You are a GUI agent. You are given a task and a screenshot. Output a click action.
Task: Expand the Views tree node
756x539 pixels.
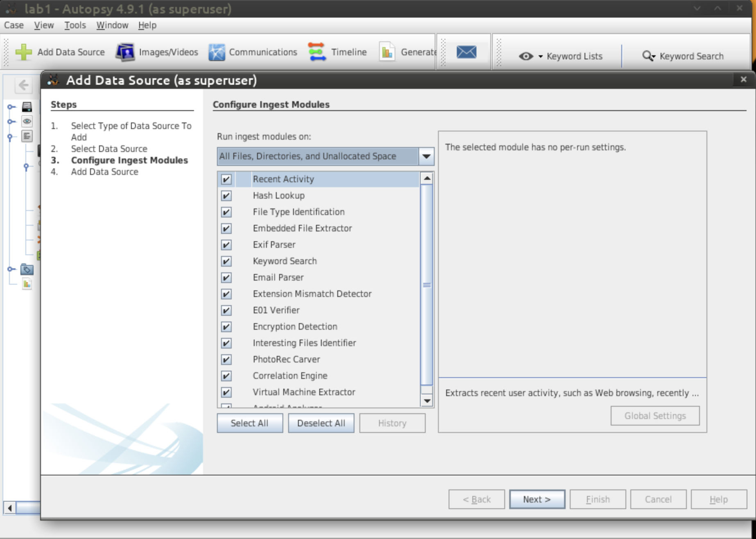point(11,122)
